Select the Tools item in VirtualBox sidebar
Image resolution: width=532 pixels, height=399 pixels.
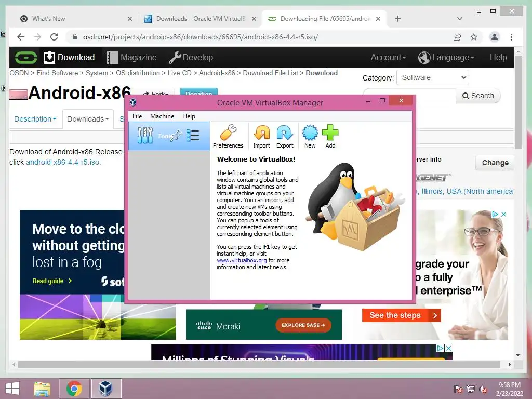(169, 136)
